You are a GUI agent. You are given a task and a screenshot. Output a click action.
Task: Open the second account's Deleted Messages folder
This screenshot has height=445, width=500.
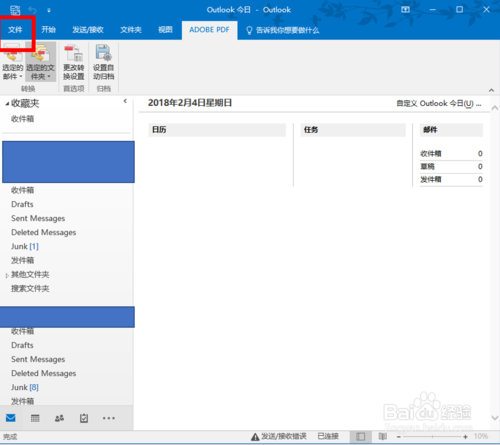tap(43, 373)
